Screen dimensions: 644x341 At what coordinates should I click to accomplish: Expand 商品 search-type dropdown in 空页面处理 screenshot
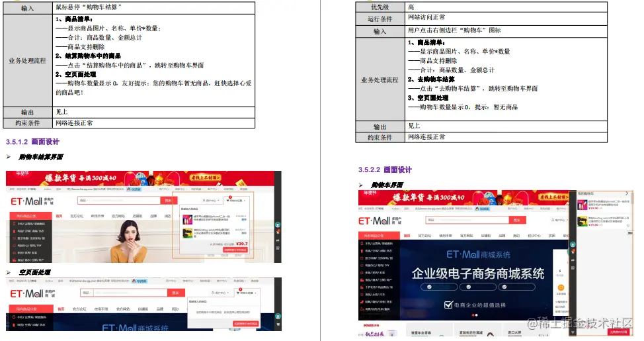(86, 293)
